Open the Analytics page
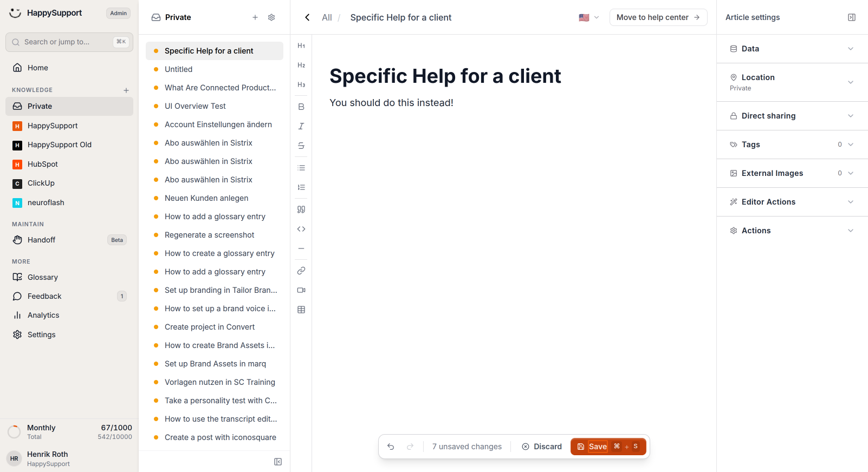 pos(69,315)
